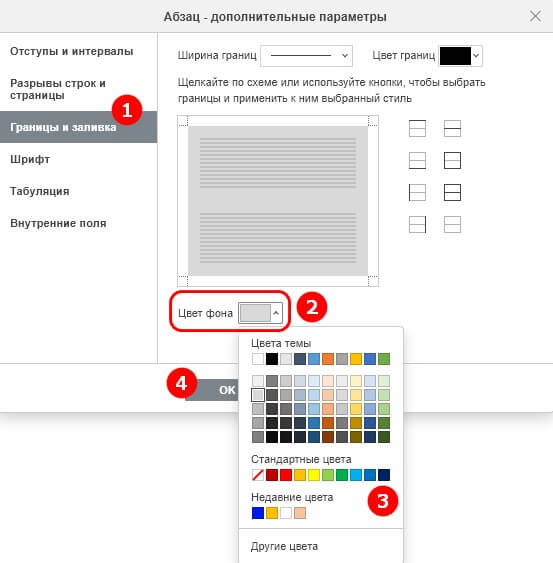553x563 pixels.
Task: Choose light sky blue in Стандартные цвета
Action: 356,475
